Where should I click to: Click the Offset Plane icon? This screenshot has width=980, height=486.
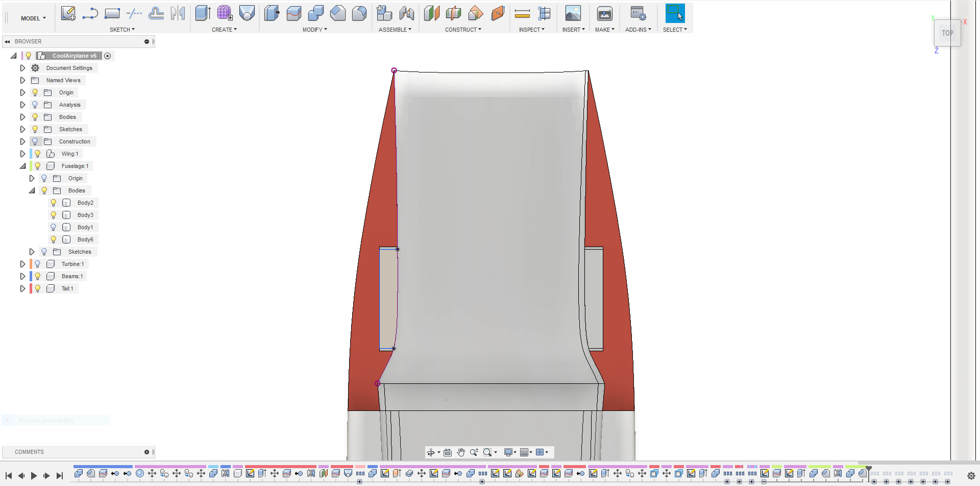tap(431, 13)
